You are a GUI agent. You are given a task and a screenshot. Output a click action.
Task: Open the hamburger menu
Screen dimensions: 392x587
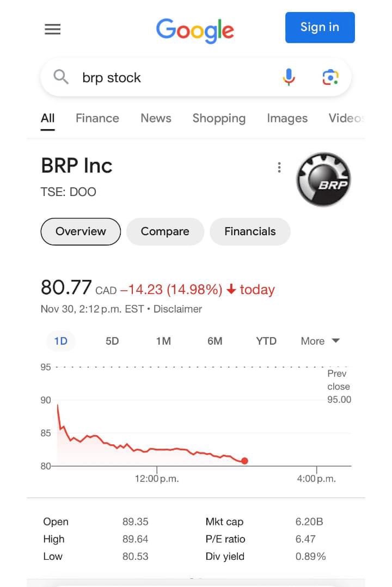pos(52,29)
